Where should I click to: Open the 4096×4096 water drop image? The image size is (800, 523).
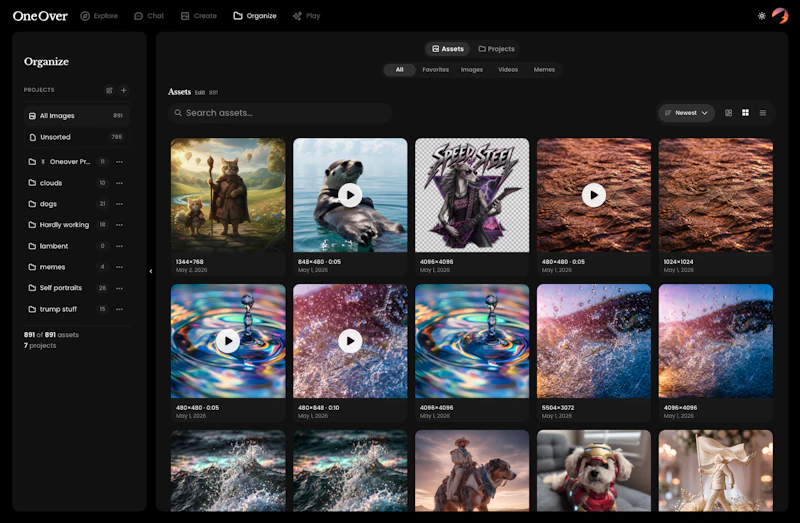[472, 341]
